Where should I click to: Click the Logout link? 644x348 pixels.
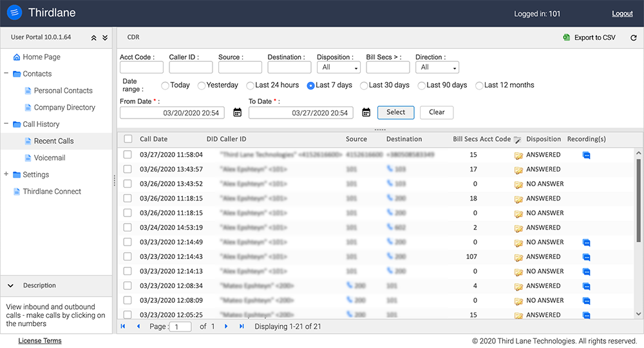621,14
